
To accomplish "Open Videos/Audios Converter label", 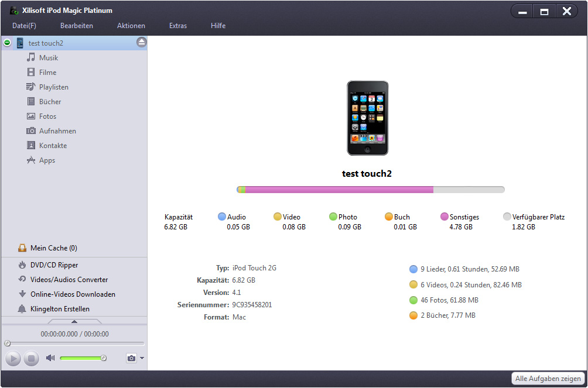I will pyautogui.click(x=69, y=280).
